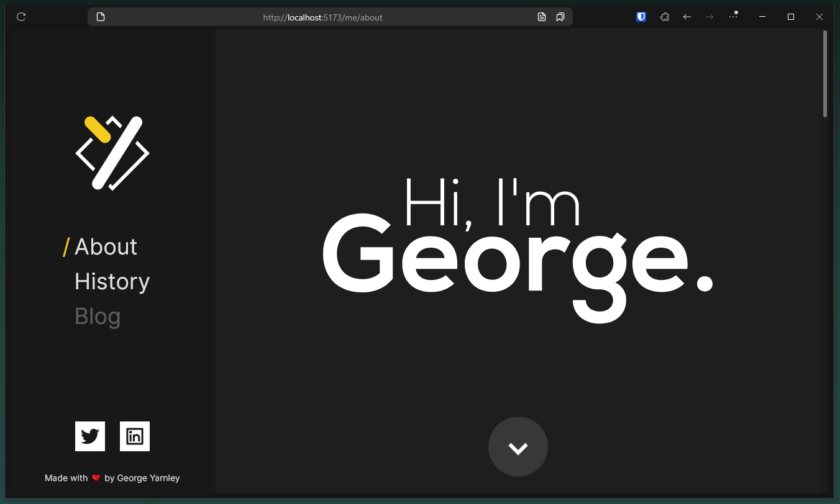The image size is (840, 504).
Task: Open the browser menu with the dots
Action: pyautogui.click(x=733, y=17)
